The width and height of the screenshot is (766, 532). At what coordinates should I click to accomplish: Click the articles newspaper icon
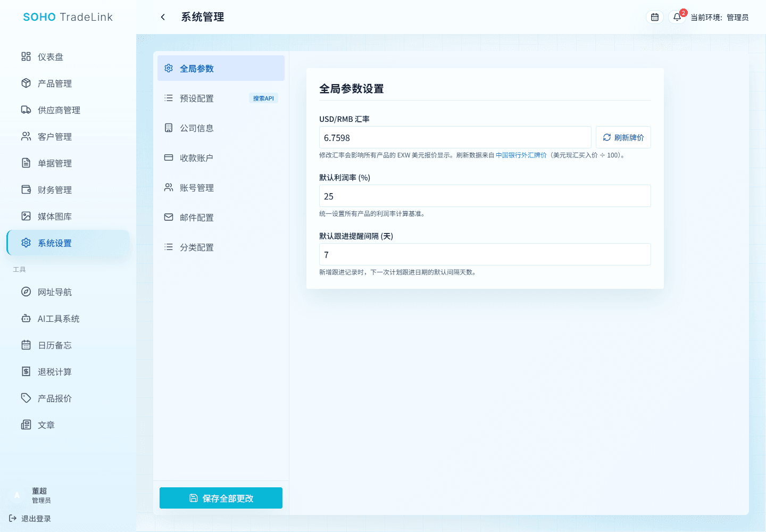(26, 425)
